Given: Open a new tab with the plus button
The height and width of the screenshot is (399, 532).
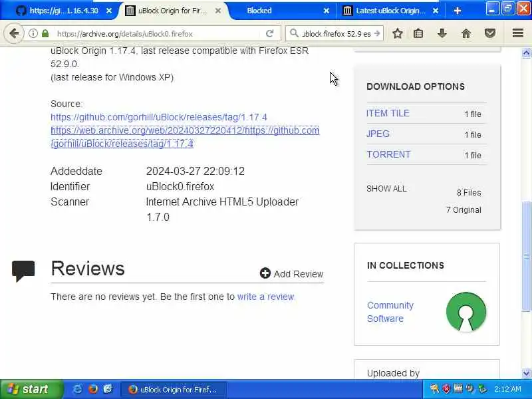Looking at the screenshot, I should (458, 11).
